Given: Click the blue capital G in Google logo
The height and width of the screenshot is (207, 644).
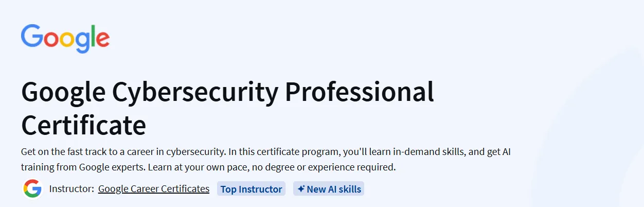Looking at the screenshot, I should [x=32, y=36].
